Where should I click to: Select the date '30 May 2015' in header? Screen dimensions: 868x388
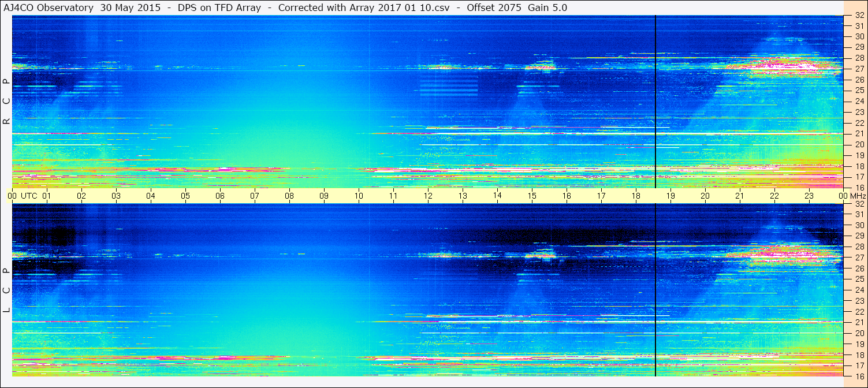coord(131,8)
